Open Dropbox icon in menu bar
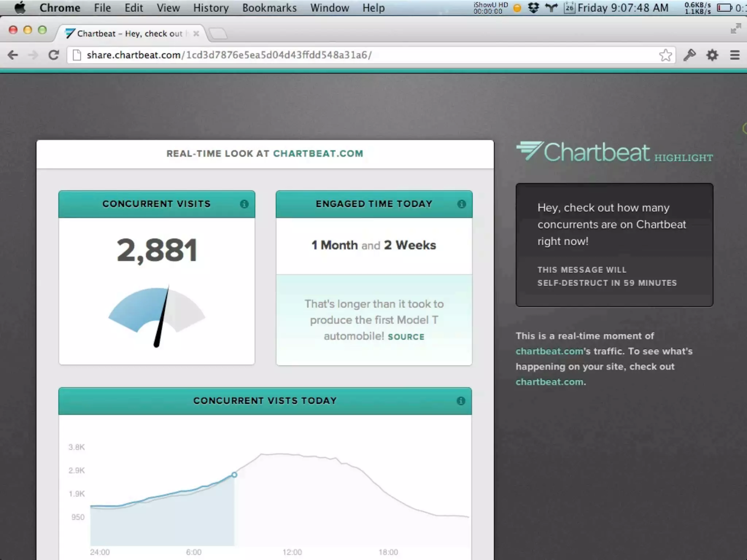The image size is (747, 560). [533, 8]
